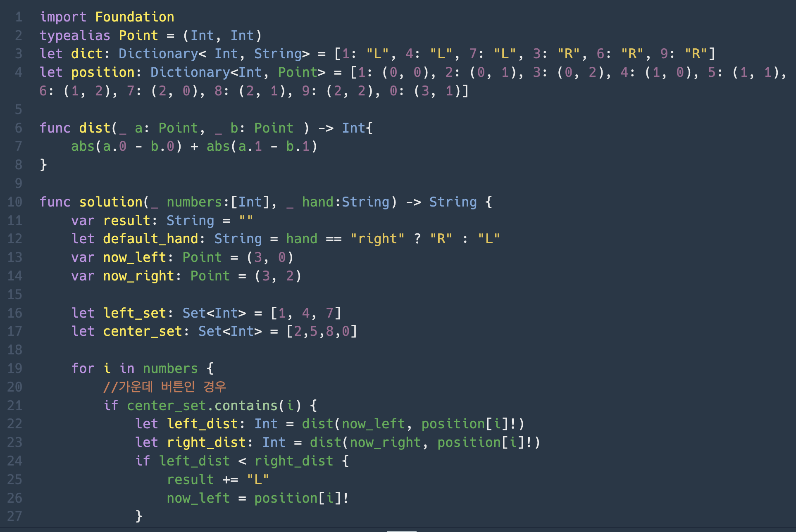The width and height of the screenshot is (796, 532).
Task: Click the position variable declaration on line 4
Action: [x=102, y=72]
